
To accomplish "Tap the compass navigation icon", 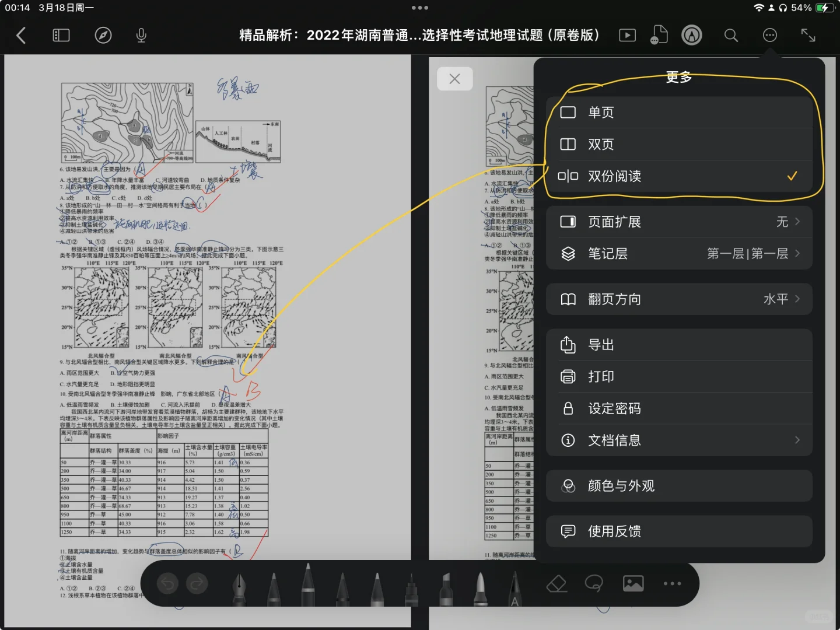I will (x=103, y=36).
